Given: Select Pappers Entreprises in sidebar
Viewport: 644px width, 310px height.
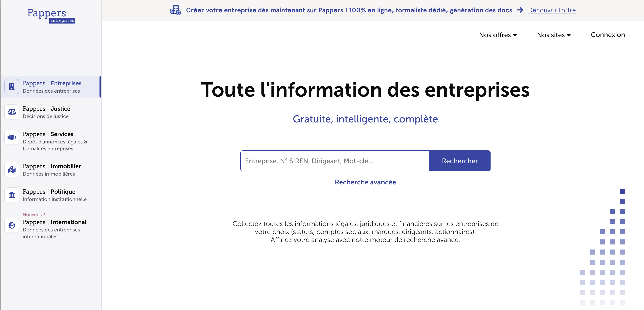Looking at the screenshot, I should click(51, 87).
